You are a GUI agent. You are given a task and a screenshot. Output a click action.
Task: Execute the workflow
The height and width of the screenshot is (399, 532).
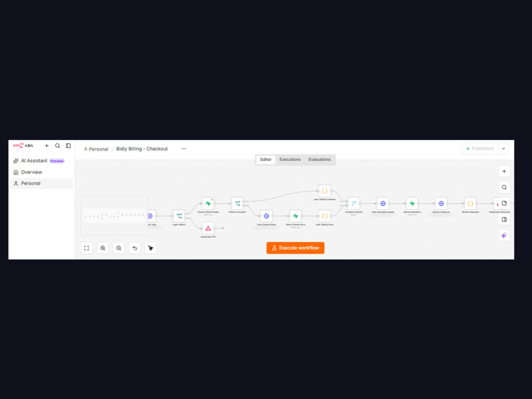coord(295,248)
